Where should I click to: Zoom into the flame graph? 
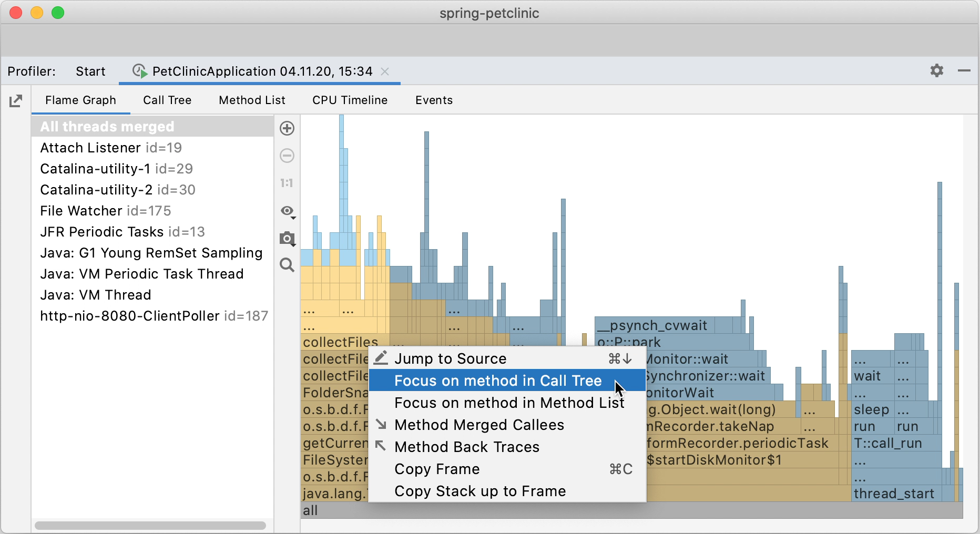pos(287,128)
